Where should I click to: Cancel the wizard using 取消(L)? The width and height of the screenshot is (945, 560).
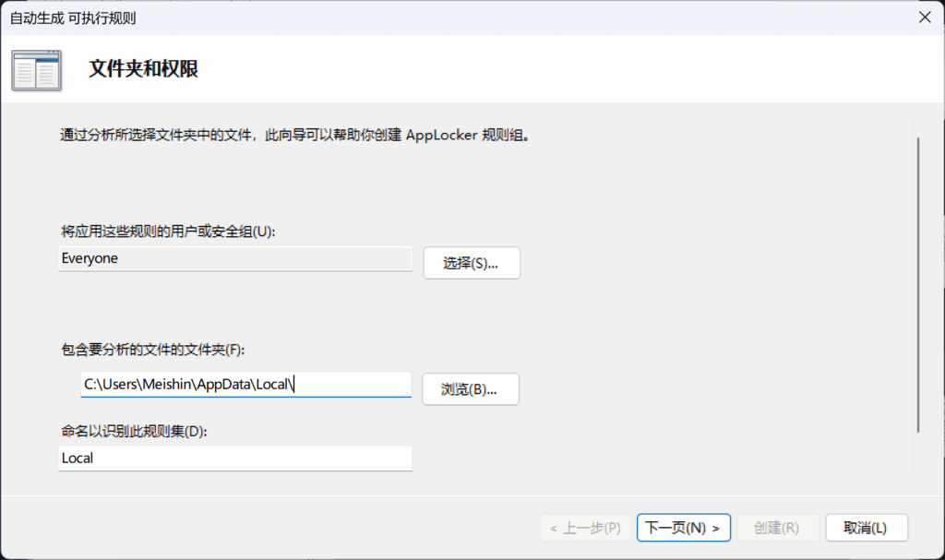[x=865, y=527]
